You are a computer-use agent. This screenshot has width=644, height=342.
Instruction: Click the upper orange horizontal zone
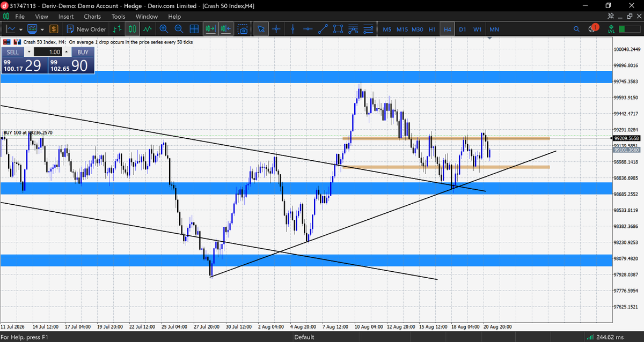[446, 138]
